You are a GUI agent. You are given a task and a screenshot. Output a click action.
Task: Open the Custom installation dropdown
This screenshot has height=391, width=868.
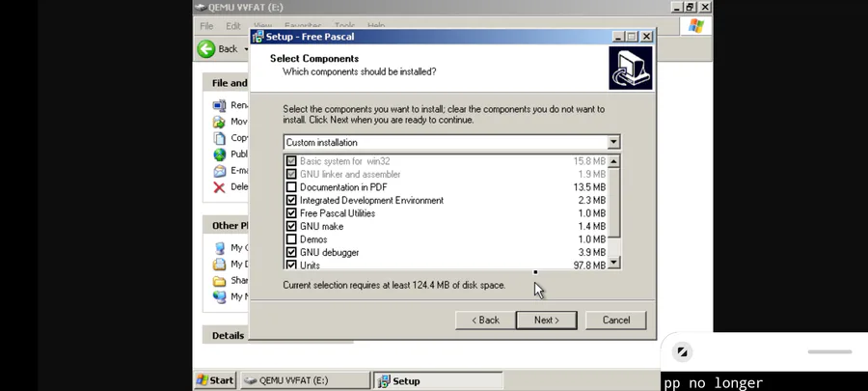click(x=613, y=142)
